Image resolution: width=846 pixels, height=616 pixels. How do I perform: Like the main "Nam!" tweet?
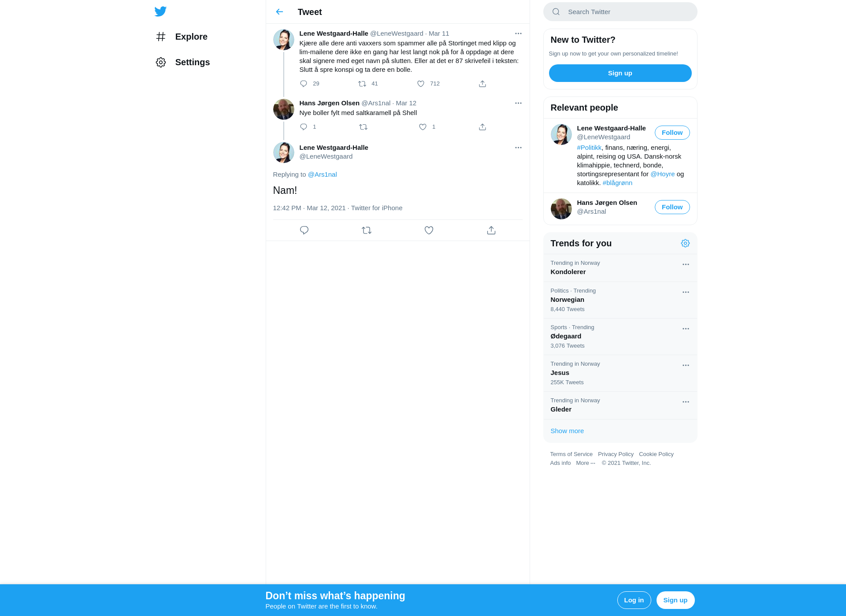pyautogui.click(x=429, y=230)
